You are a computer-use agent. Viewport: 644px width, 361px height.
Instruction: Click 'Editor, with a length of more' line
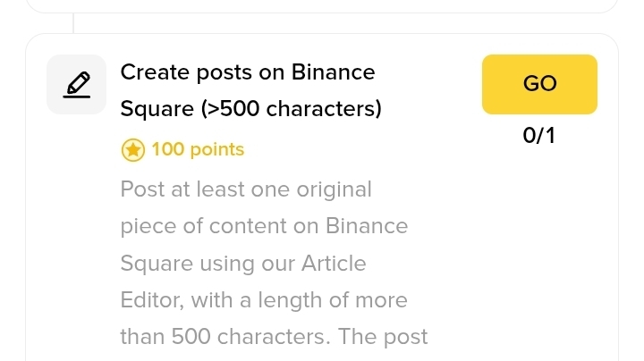(264, 300)
